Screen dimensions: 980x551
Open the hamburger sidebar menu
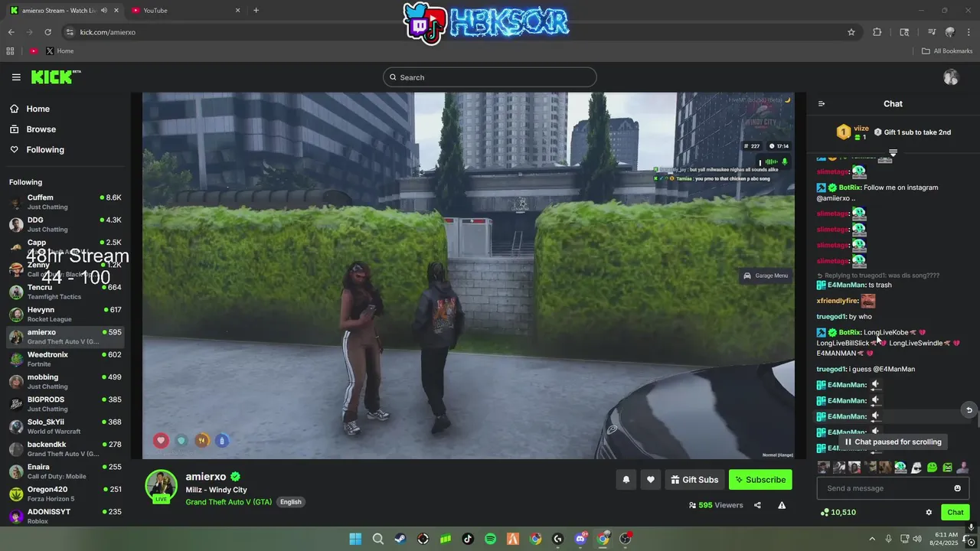[16, 77]
